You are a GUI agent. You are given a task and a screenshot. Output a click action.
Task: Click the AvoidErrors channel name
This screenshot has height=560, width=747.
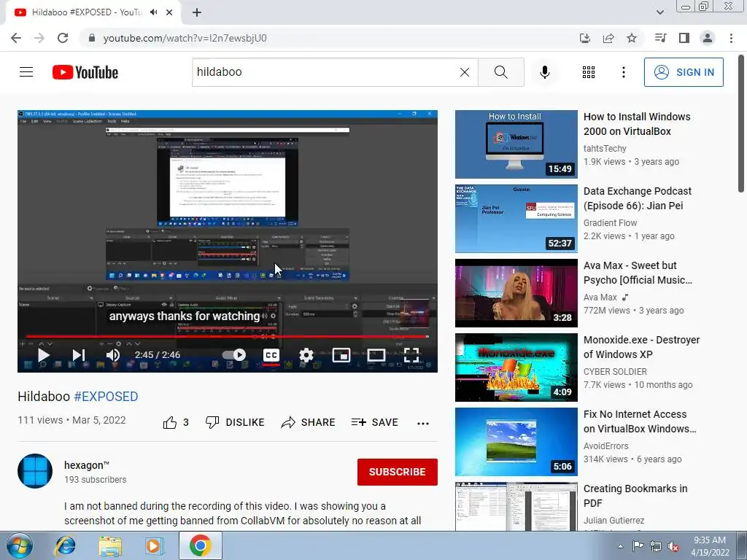pos(606,446)
